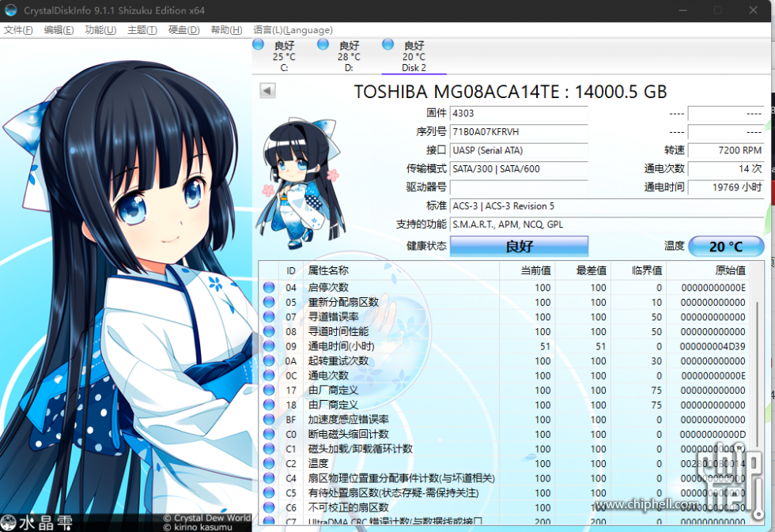Click the transfer mode field SATA/300 | SATA/600
The image size is (775, 532).
(x=519, y=169)
